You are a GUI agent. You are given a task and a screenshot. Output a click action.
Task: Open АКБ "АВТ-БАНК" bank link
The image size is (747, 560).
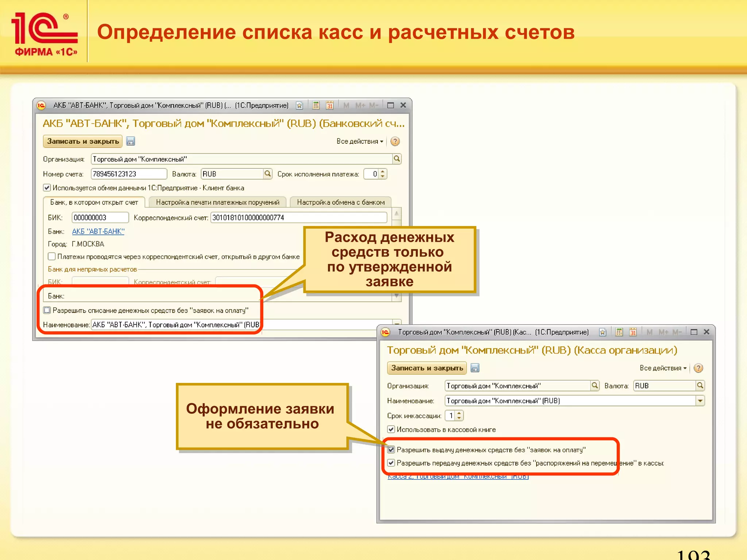(x=98, y=232)
